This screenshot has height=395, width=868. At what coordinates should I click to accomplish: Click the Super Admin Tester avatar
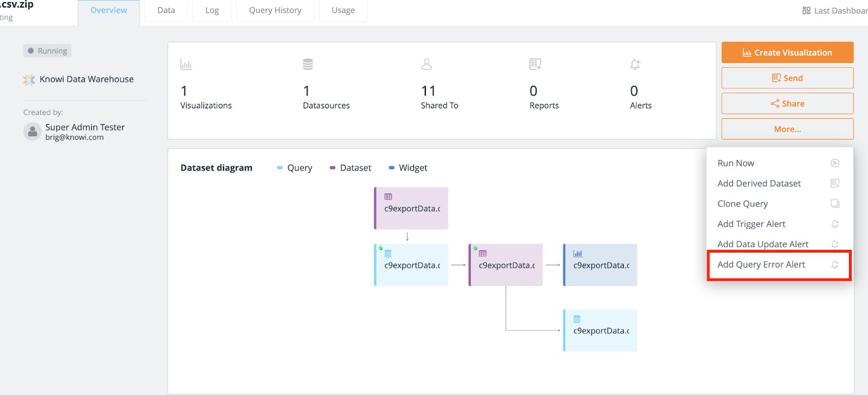pyautogui.click(x=33, y=132)
